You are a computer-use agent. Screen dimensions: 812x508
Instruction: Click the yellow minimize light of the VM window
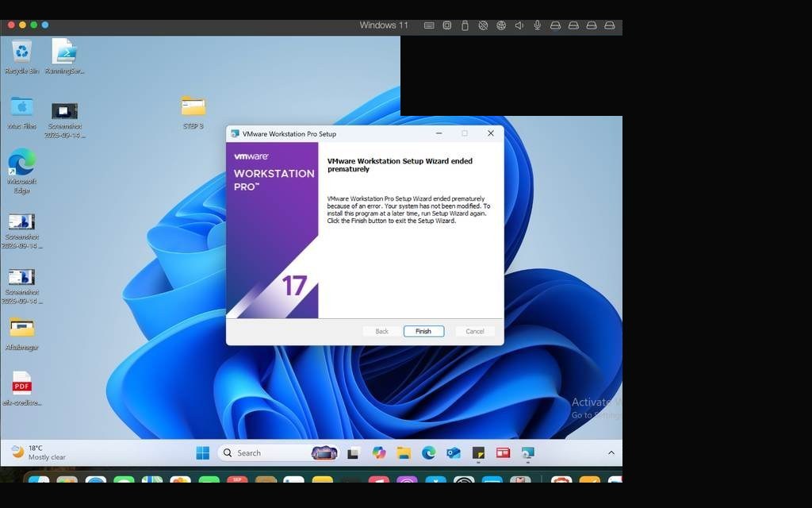point(22,25)
